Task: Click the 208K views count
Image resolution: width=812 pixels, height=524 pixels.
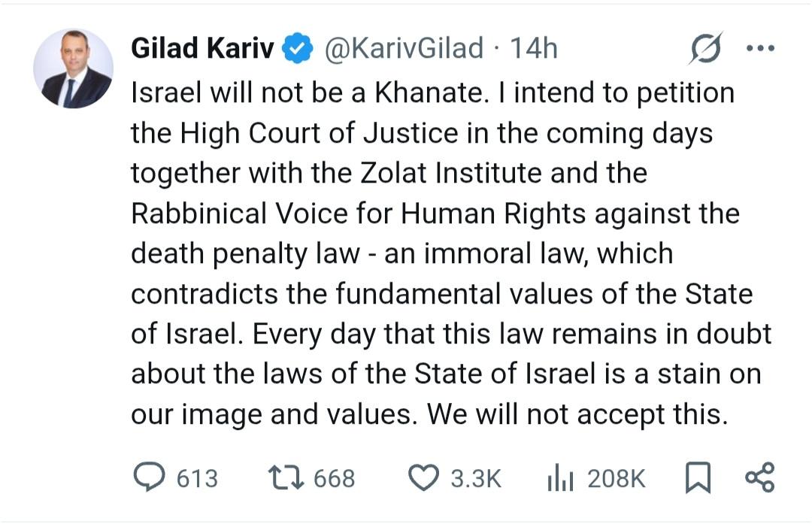Action: pos(617,479)
